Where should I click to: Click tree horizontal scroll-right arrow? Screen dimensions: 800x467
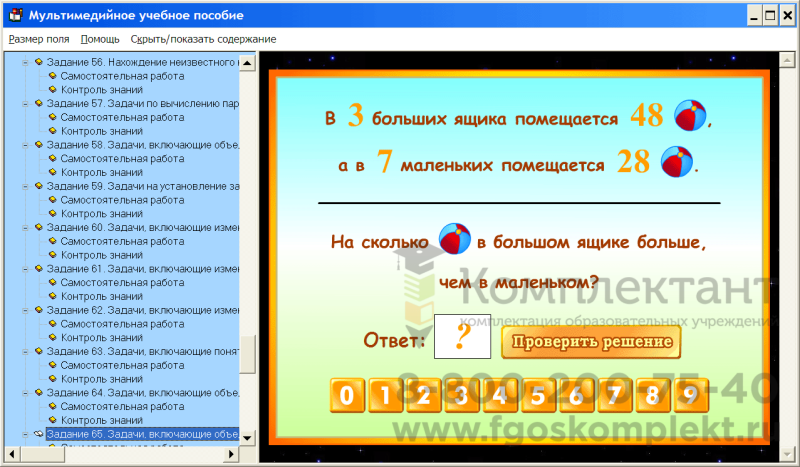point(231,454)
